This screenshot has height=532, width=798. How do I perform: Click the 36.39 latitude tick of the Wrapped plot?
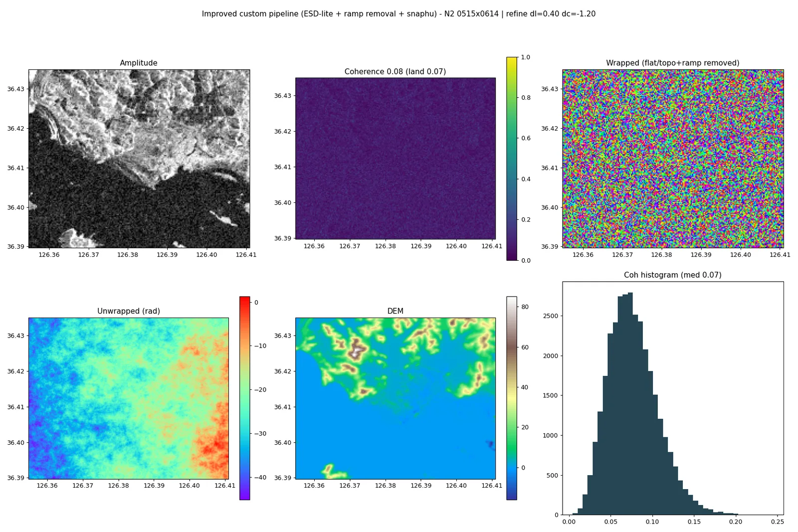(550, 246)
